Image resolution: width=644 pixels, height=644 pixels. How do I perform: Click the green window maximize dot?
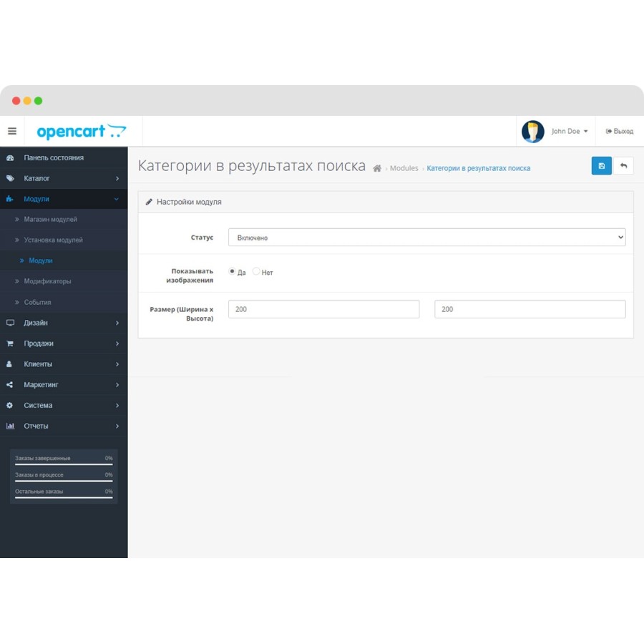click(x=38, y=101)
